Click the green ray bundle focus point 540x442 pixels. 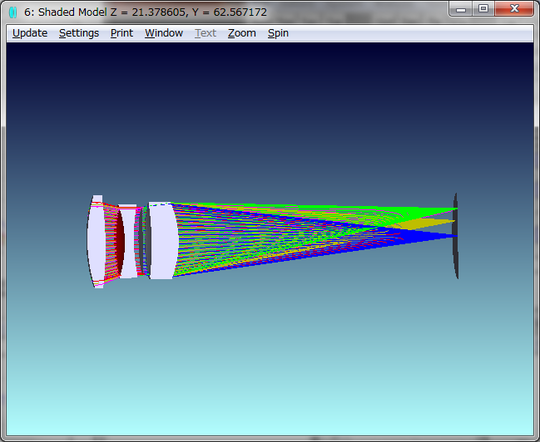pyautogui.click(x=456, y=208)
